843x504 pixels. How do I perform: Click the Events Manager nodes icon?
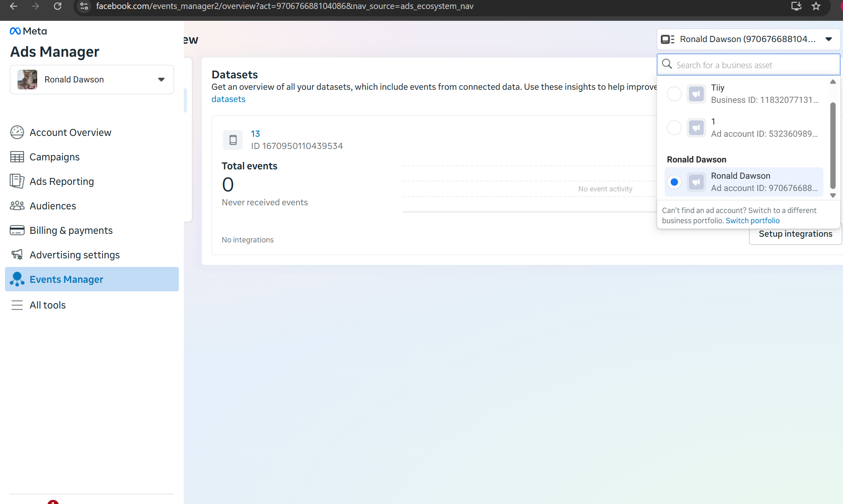(x=17, y=279)
